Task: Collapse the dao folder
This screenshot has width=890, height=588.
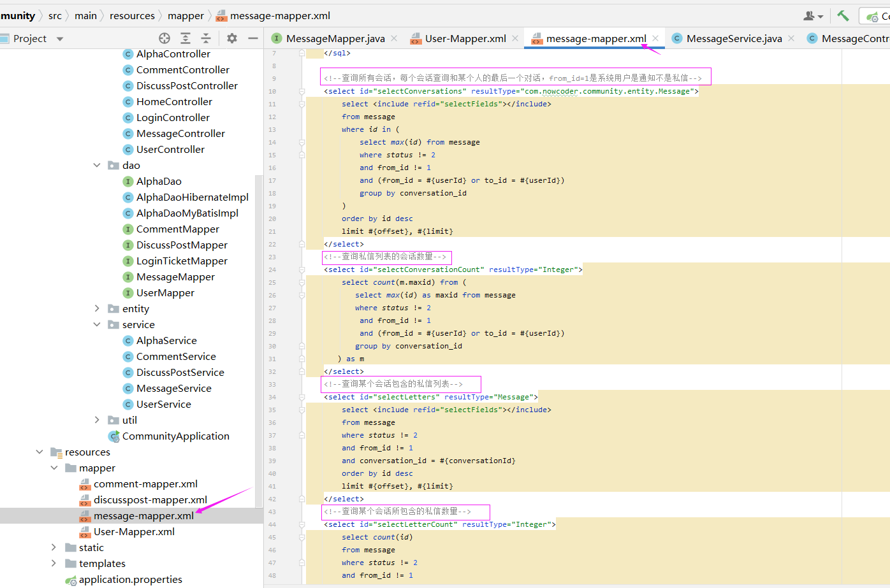Action: click(97, 165)
